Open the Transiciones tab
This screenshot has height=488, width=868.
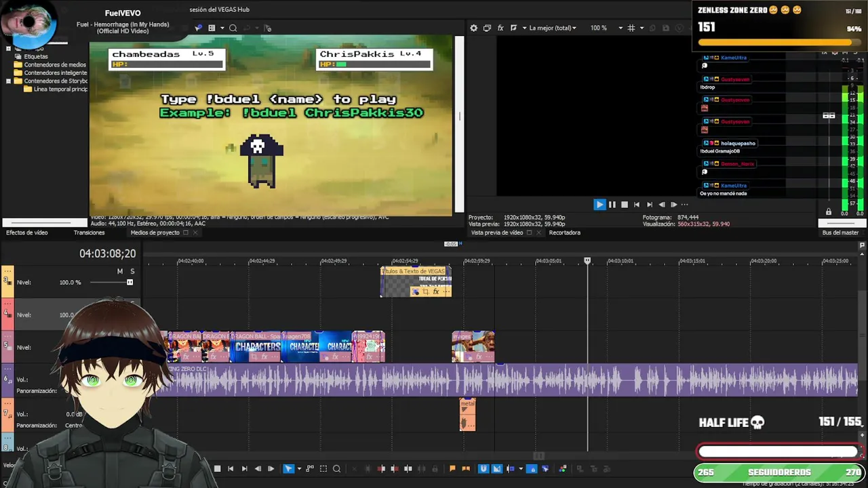tap(89, 232)
